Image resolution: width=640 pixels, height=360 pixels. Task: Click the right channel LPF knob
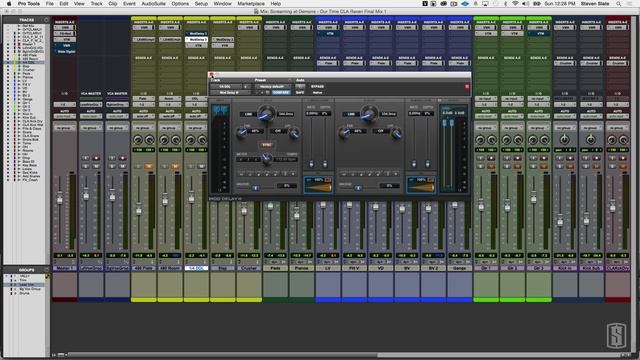point(396,132)
